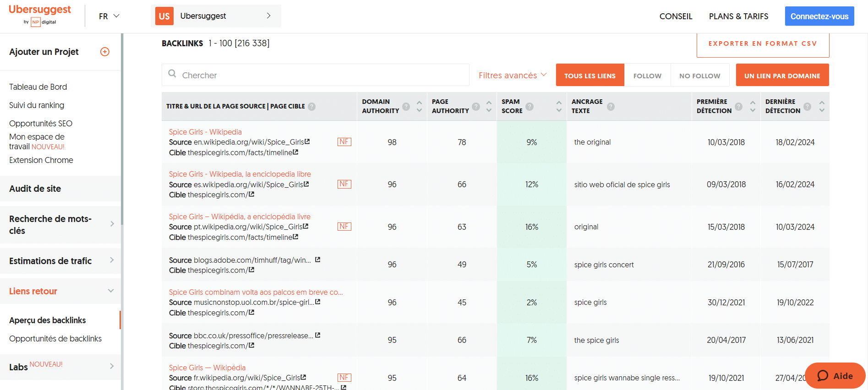Screen dimensions: 868x390
Task: Open help tooltip for Dernière Détection
Action: 807,107
